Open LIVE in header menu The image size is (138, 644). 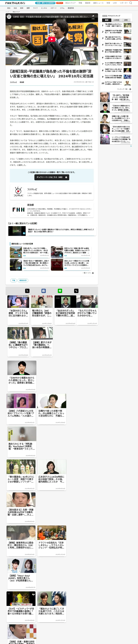point(115,3)
